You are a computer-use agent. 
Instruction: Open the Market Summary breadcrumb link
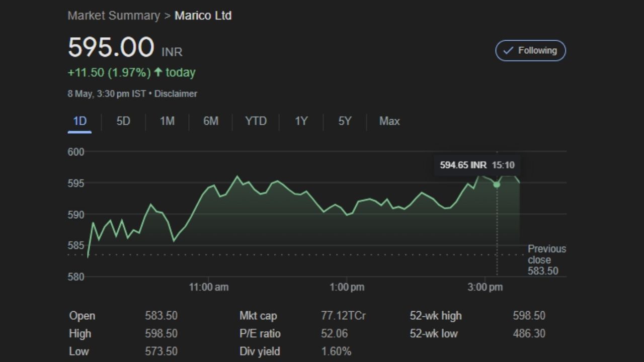point(114,16)
